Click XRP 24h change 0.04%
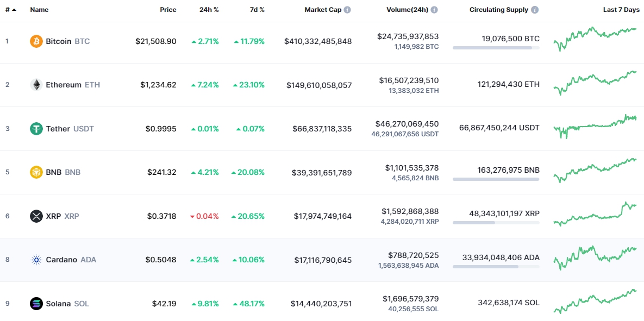644x321 pixels. point(204,216)
